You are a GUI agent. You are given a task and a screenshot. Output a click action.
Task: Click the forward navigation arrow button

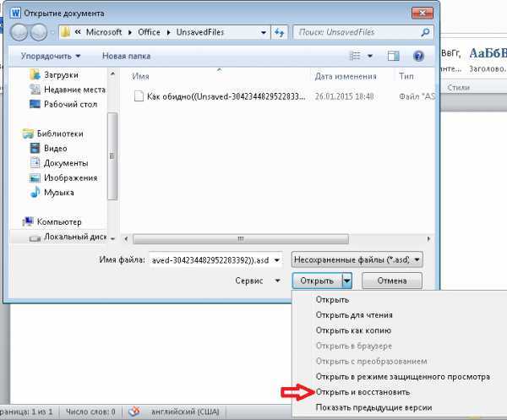click(x=39, y=32)
